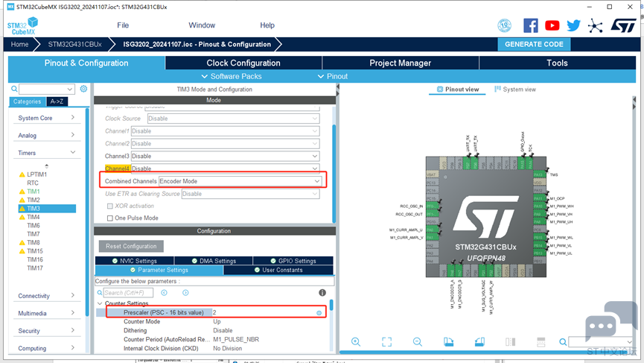Enable One Pulse Mode checkbox
This screenshot has height=363, width=644.
(x=109, y=218)
